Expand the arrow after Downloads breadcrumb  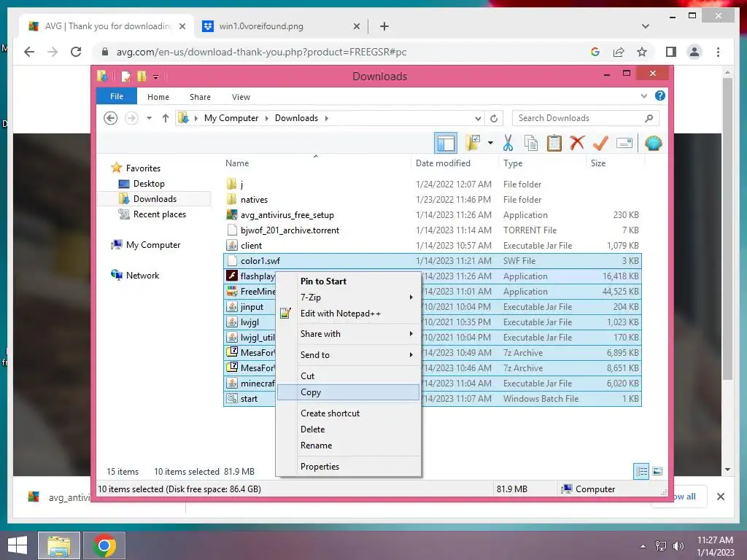pyautogui.click(x=327, y=118)
